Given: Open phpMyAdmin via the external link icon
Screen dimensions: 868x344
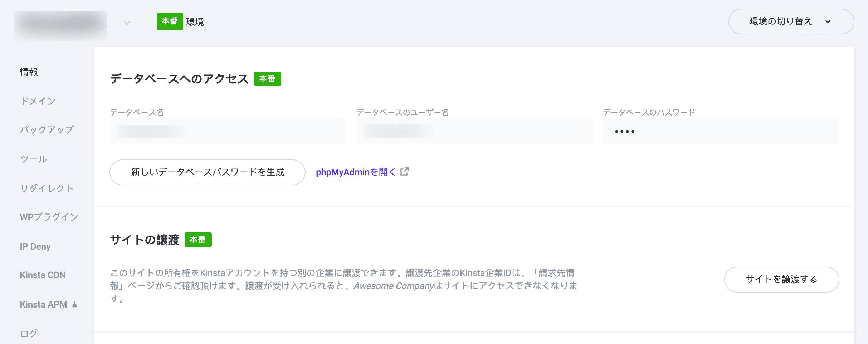Looking at the screenshot, I should pos(404,172).
